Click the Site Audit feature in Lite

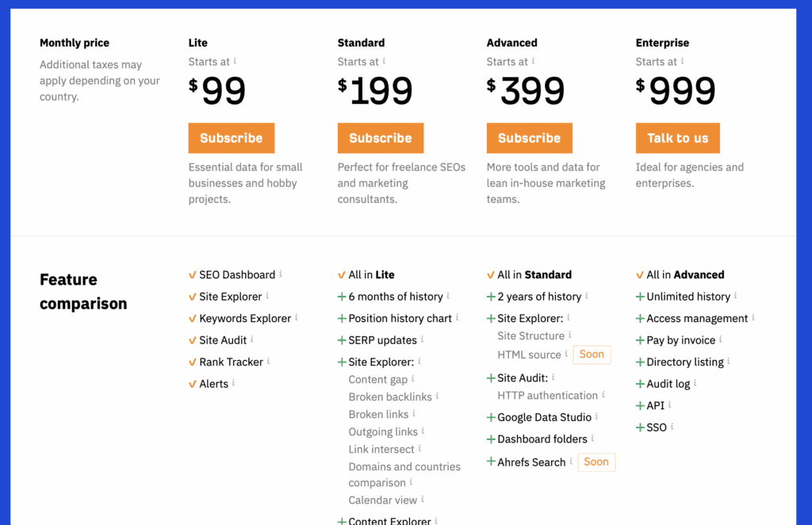click(223, 340)
